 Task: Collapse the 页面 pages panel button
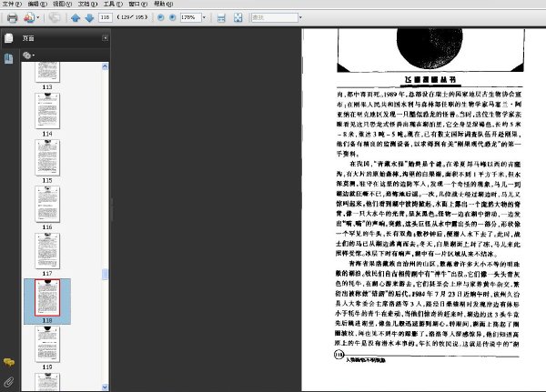[105, 38]
